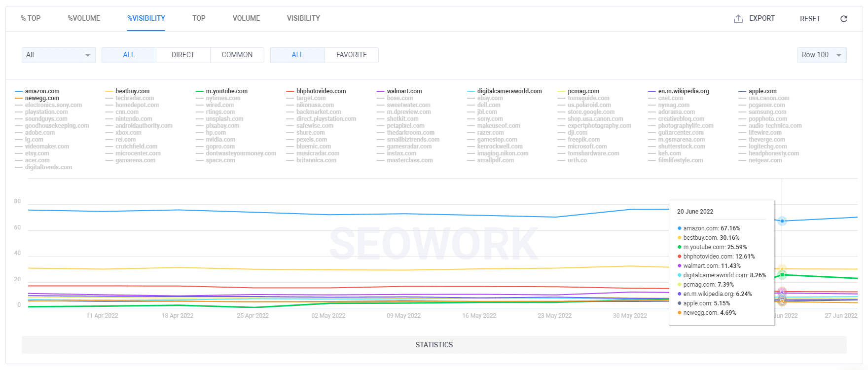This screenshot has width=868, height=370.
Task: Toggle apple.com legend entry
Action: point(757,91)
